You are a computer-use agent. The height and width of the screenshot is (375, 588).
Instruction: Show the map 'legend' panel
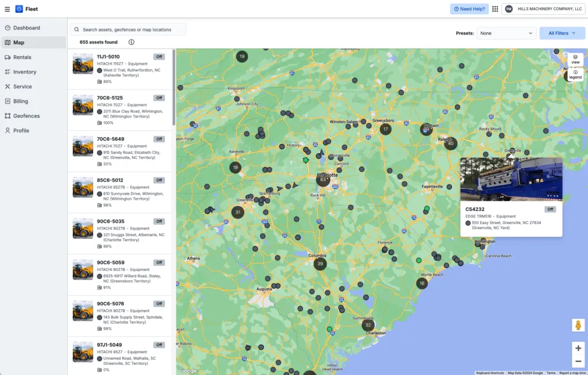[575, 74]
